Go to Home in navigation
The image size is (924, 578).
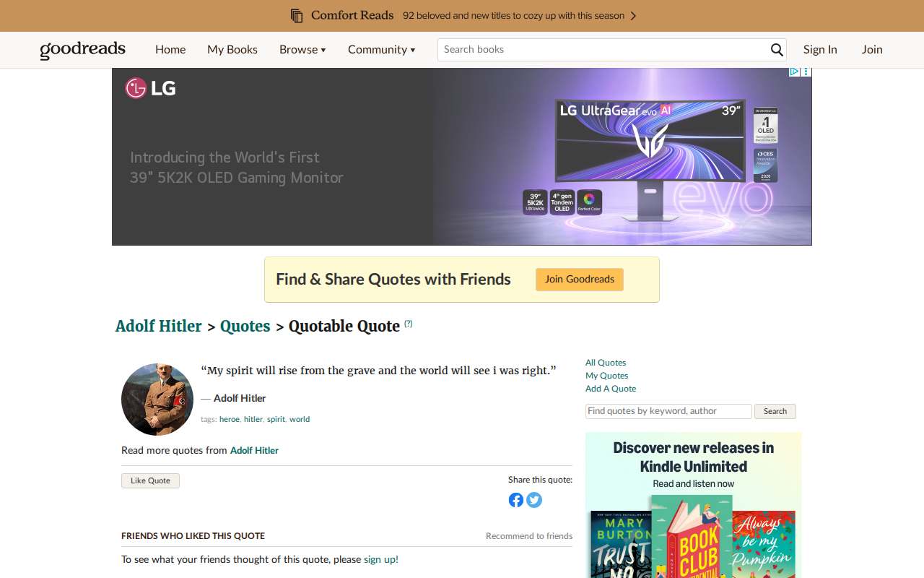point(170,50)
